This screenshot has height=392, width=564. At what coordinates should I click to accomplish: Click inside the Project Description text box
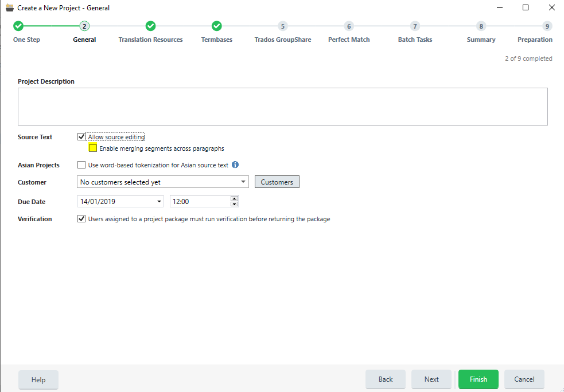click(x=283, y=107)
